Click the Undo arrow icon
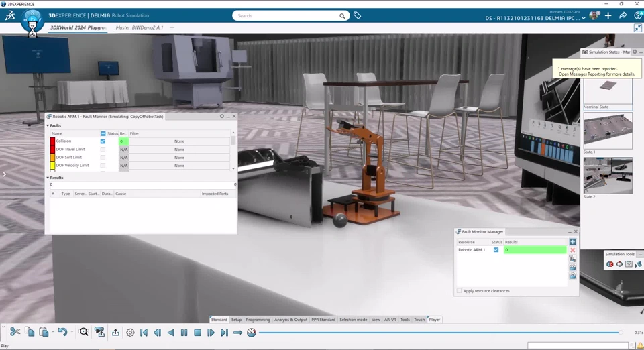644x350 pixels. [x=62, y=331]
